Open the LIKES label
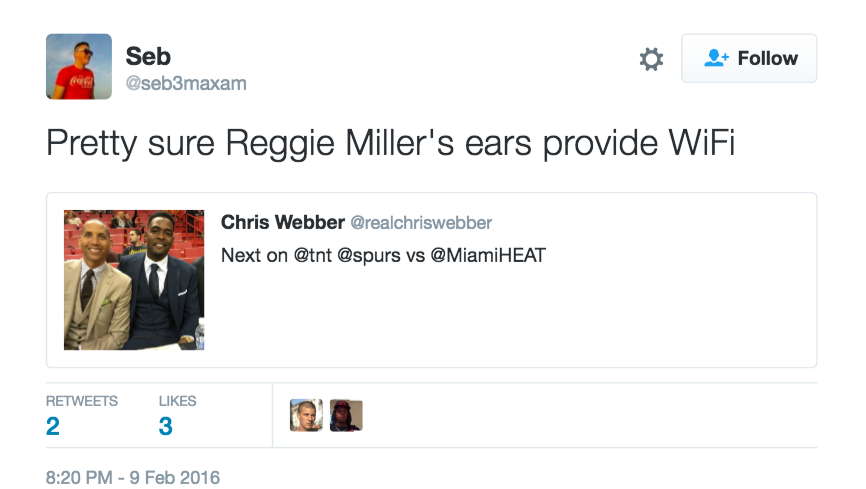 177,401
